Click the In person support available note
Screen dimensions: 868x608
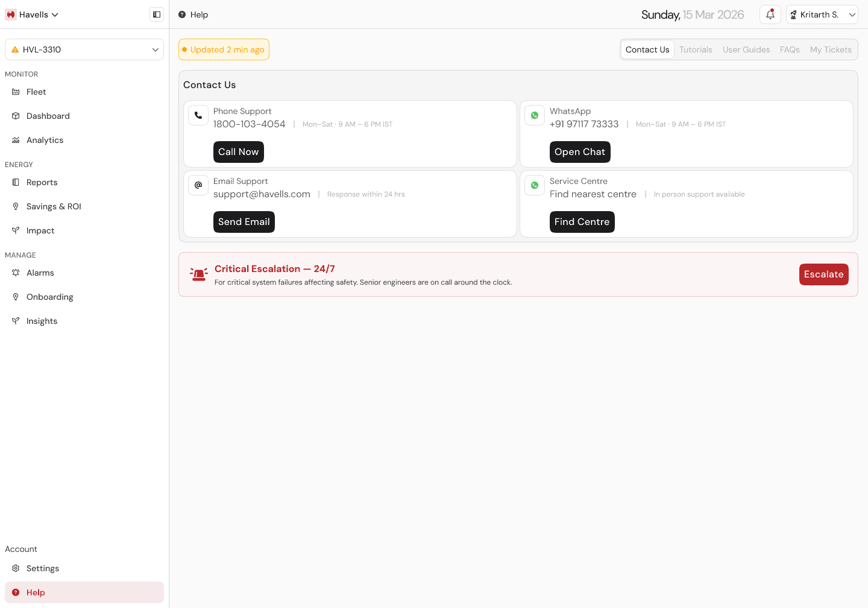coord(699,194)
